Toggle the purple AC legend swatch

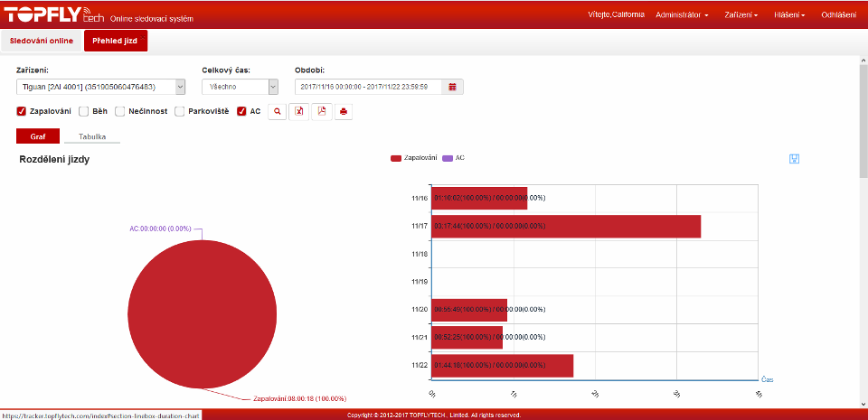(x=447, y=158)
